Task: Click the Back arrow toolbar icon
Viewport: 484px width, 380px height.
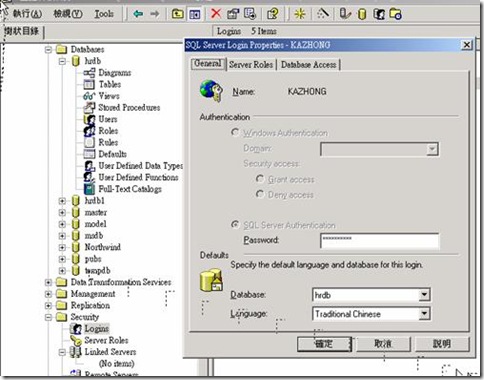Action: pos(138,14)
